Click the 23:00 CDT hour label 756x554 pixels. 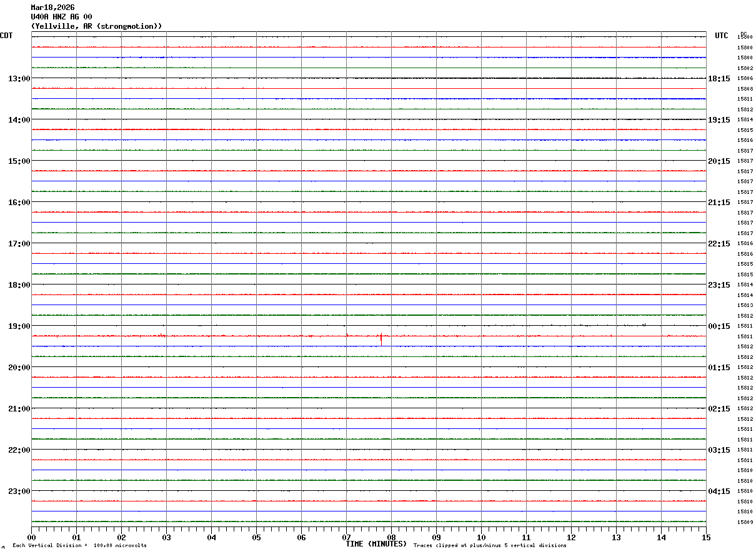coord(19,491)
